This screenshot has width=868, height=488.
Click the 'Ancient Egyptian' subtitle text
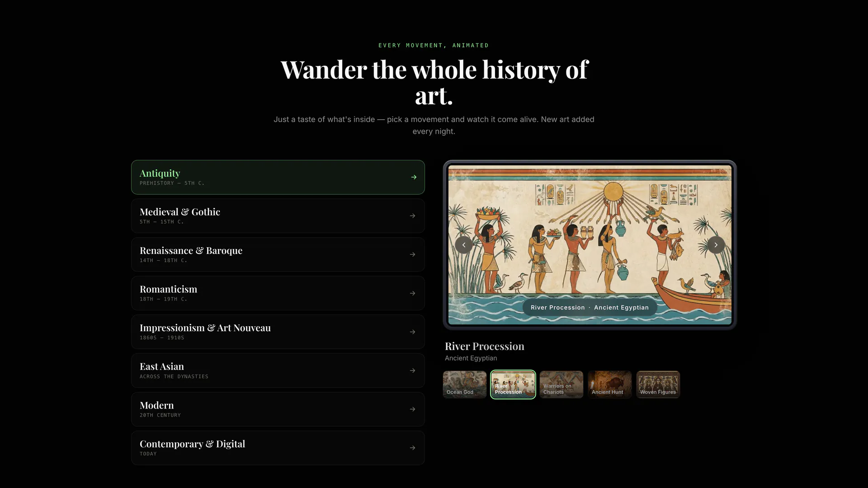[x=471, y=358]
